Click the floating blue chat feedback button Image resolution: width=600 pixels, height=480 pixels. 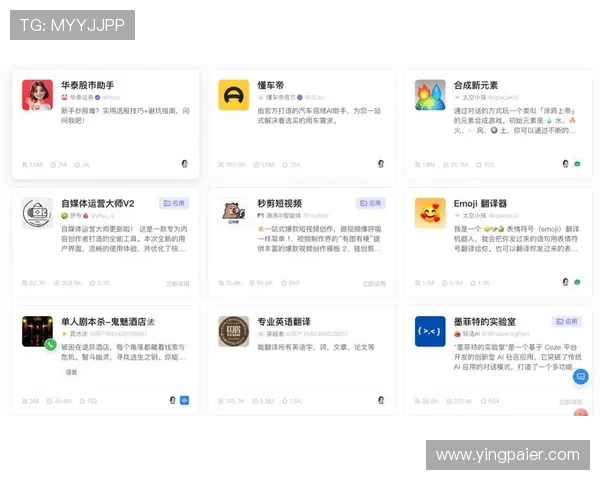coord(580,377)
